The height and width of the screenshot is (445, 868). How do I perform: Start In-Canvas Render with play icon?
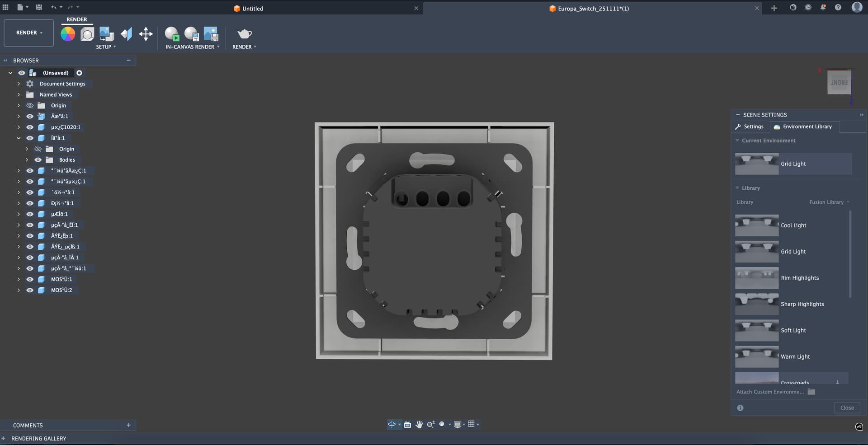[172, 34]
